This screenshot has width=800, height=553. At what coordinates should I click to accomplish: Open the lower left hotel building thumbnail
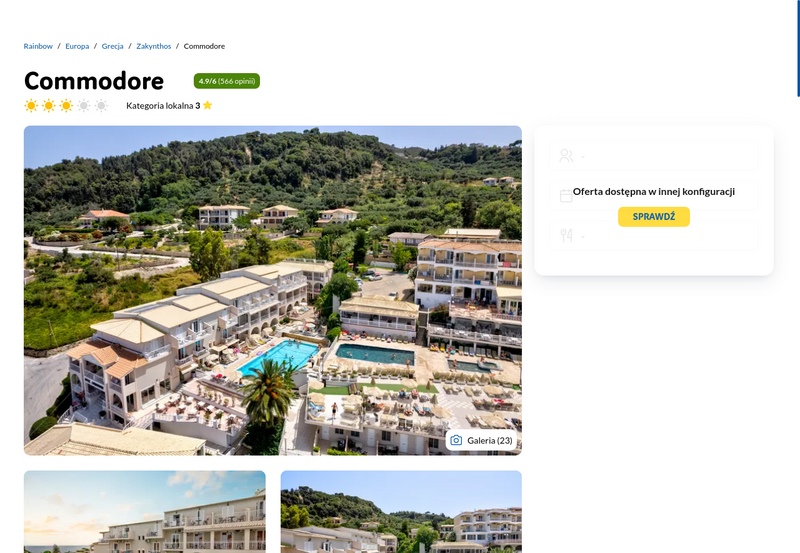[x=144, y=512]
